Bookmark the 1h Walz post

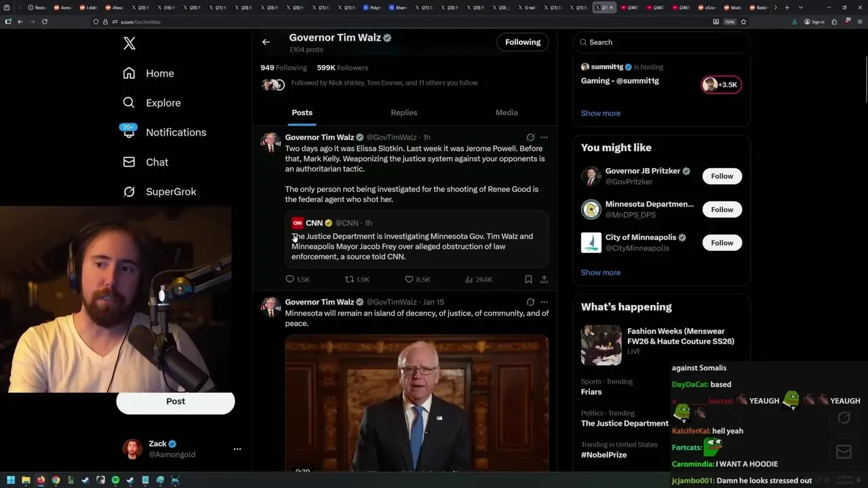tap(528, 279)
